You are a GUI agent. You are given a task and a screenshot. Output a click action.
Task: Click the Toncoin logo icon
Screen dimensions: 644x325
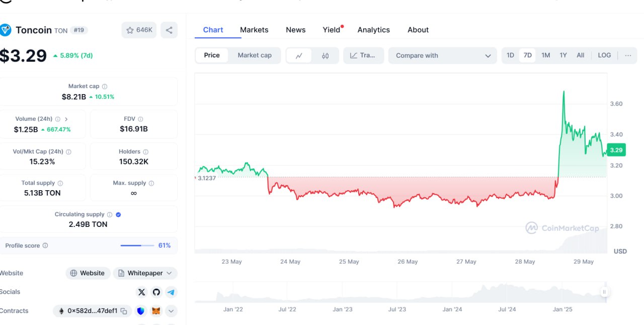click(5, 30)
